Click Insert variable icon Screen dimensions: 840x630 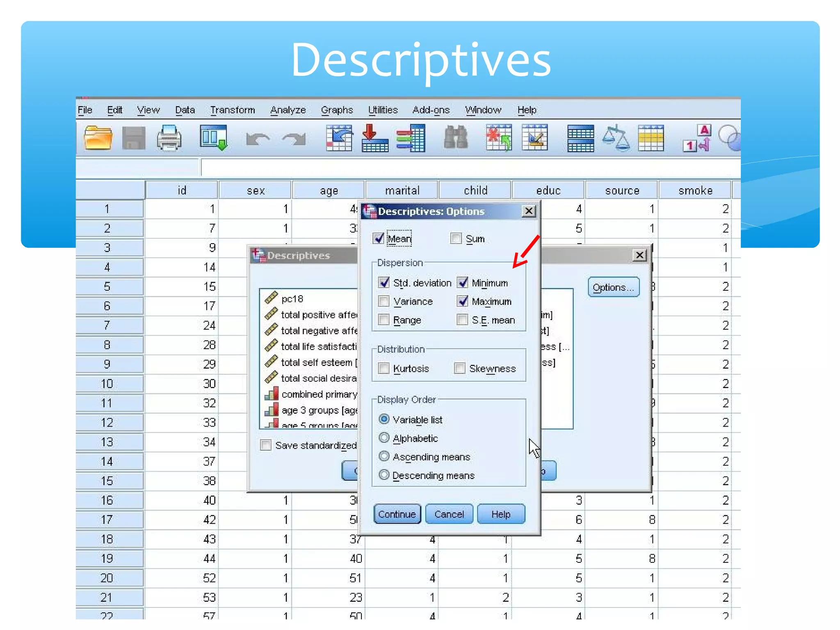[535, 138]
